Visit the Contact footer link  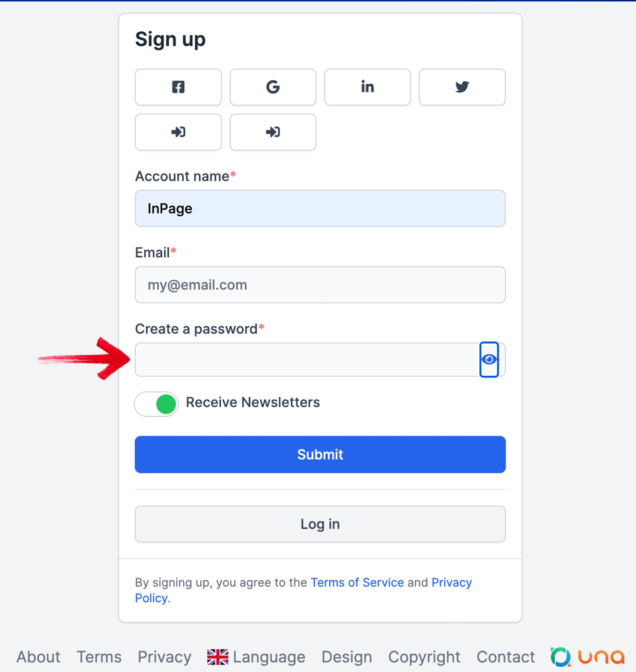[506, 657]
